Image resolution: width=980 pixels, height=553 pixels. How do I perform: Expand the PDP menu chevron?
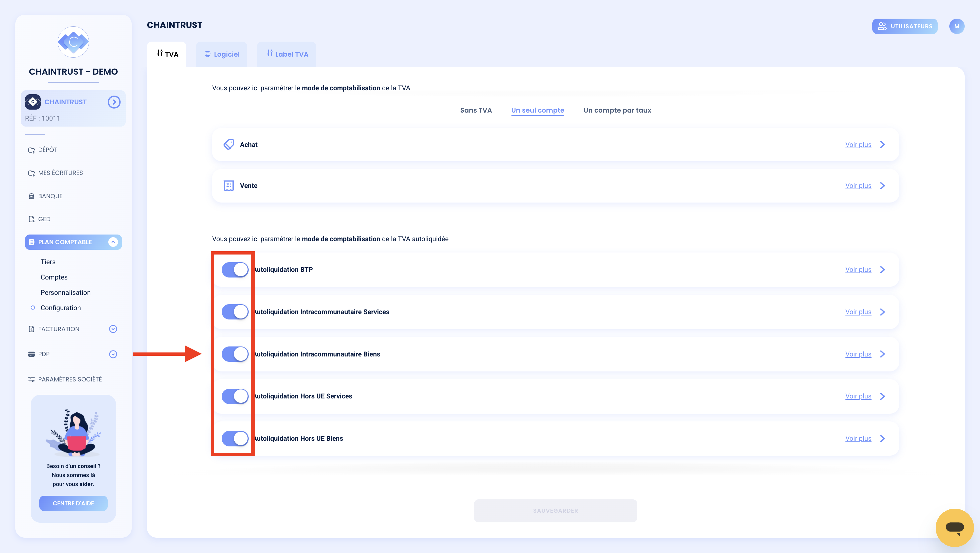coord(113,354)
